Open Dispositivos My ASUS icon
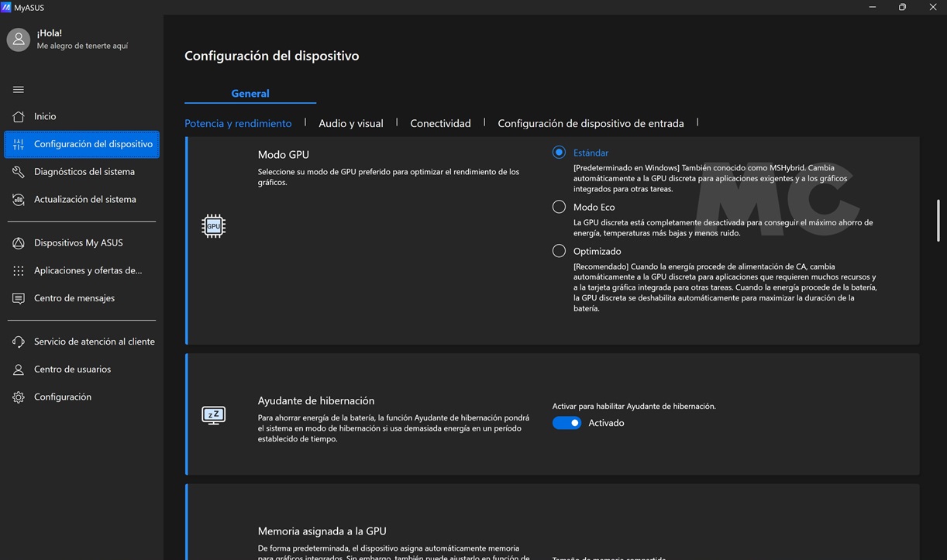Image resolution: width=947 pixels, height=560 pixels. (x=19, y=243)
